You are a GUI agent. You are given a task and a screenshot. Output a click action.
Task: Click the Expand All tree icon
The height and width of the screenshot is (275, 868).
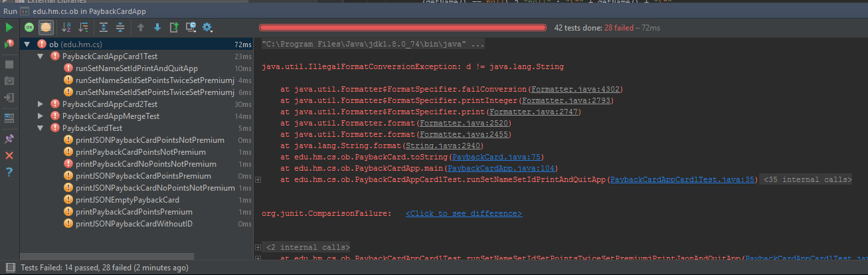point(104,27)
